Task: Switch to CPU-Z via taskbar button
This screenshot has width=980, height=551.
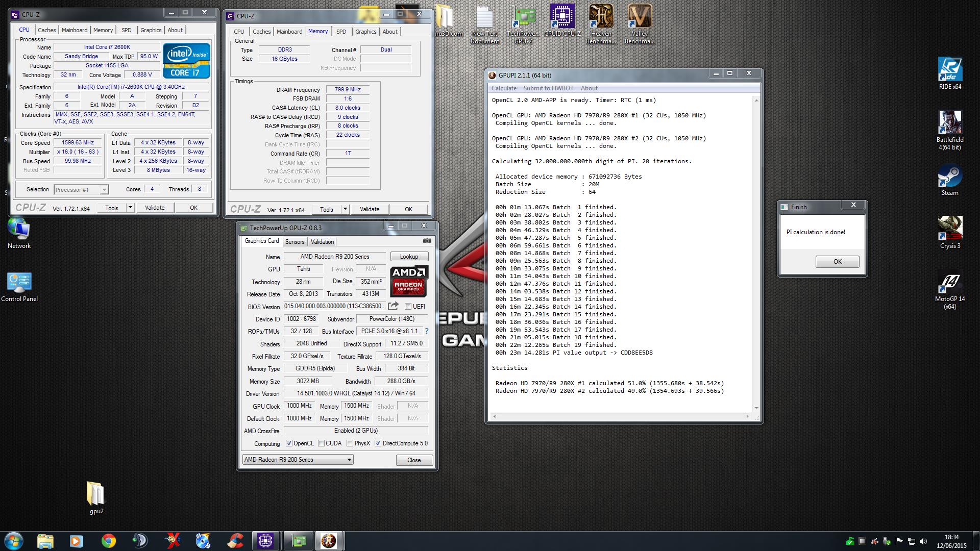Action: pyautogui.click(x=266, y=541)
